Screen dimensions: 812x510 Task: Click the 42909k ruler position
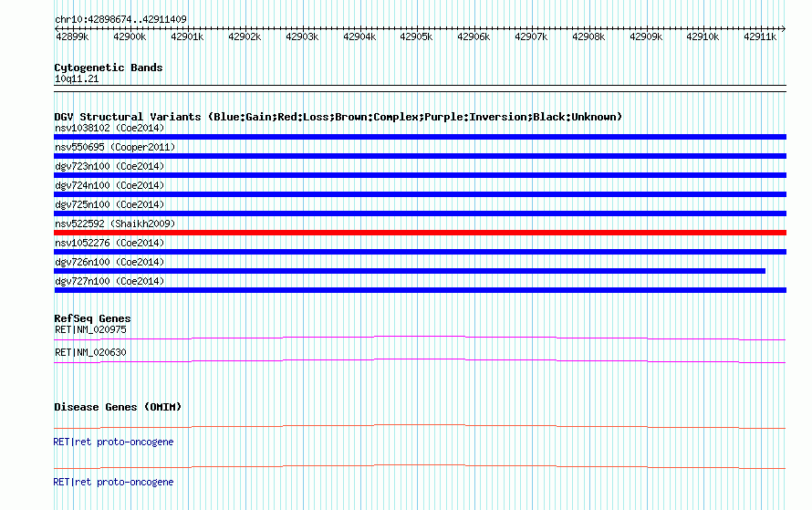pyautogui.click(x=646, y=36)
